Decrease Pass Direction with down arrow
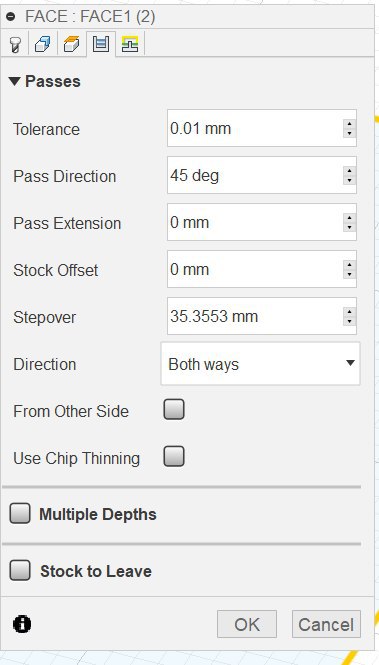Viewport: 379px width, 665px height. point(349,180)
